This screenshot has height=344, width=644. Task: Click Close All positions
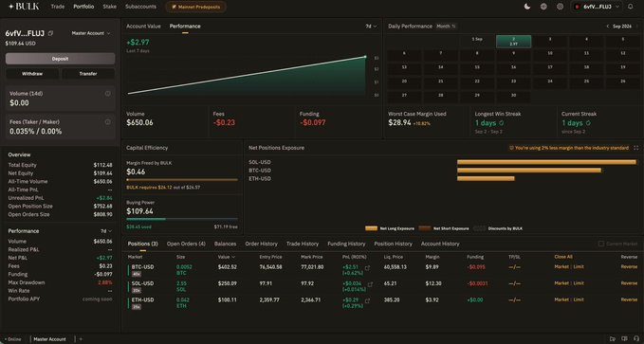point(563,257)
